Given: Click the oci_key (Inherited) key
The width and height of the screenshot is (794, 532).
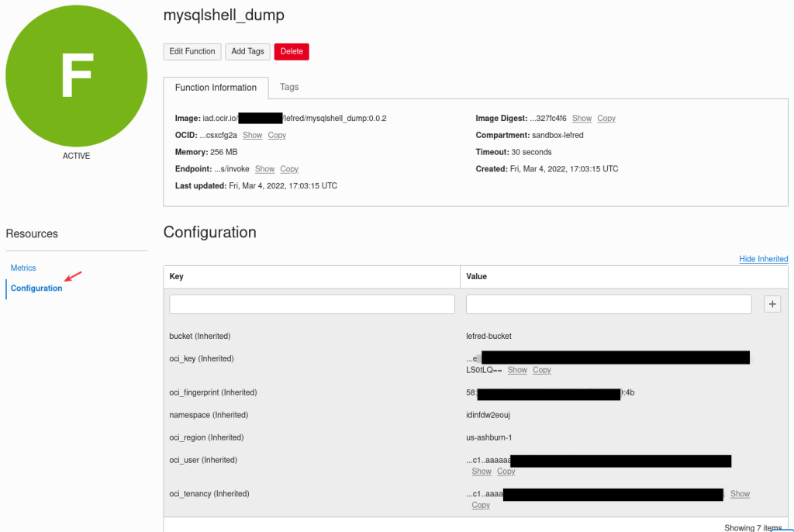Looking at the screenshot, I should coord(202,359).
